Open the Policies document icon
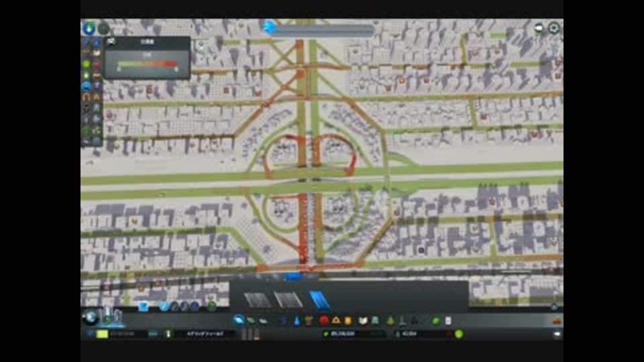 448,320
